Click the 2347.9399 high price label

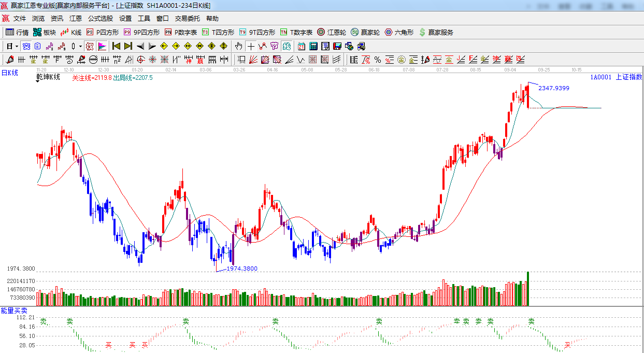click(553, 88)
